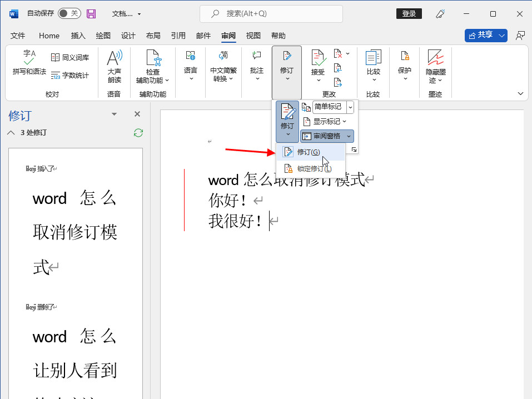
Task: Click the Word application icon in title bar
Action: (13, 14)
